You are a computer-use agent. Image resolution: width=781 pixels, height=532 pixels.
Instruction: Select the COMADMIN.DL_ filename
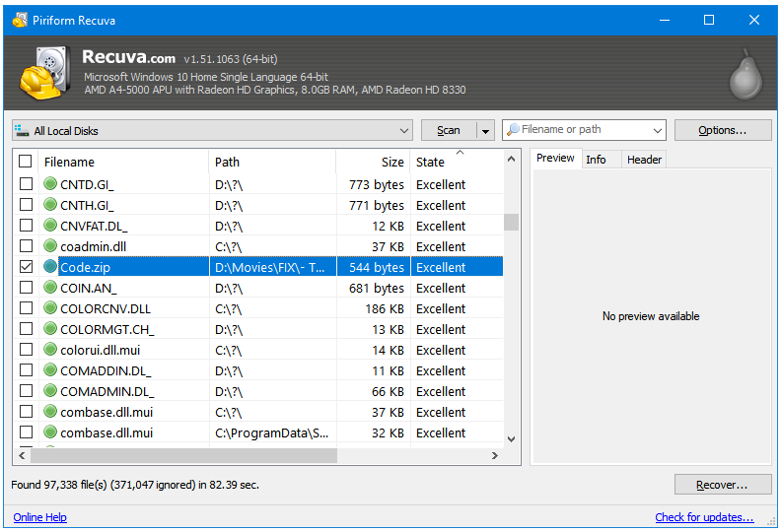coord(107,392)
